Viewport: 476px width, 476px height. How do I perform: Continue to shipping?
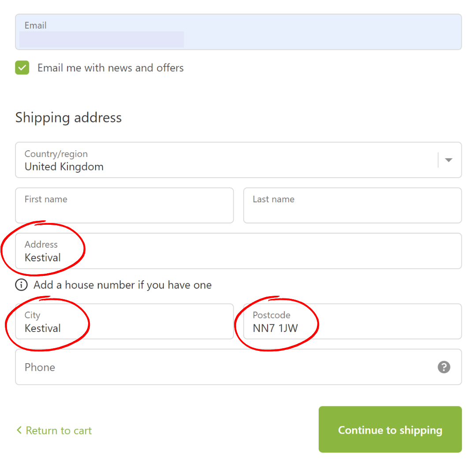coord(390,430)
